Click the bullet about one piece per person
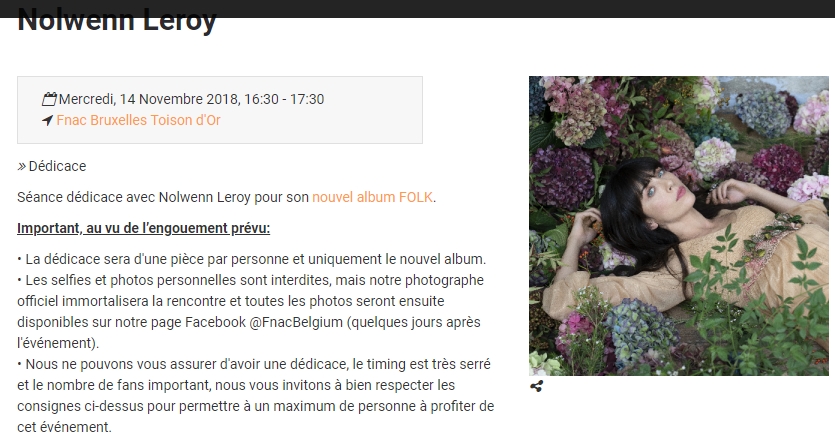This screenshot has height=433, width=835. tap(251, 259)
